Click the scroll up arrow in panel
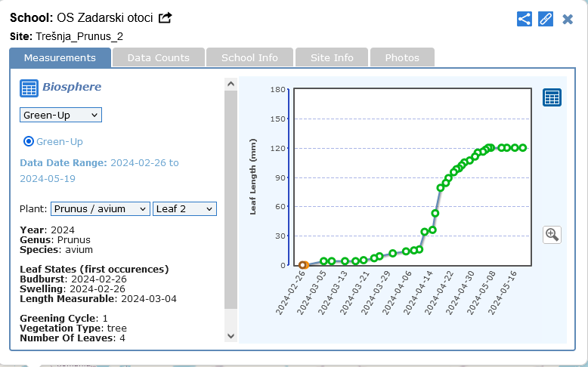This screenshot has width=588, height=367. pos(231,84)
